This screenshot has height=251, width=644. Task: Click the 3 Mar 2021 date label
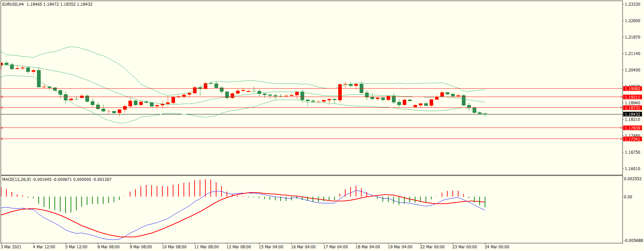11,247
